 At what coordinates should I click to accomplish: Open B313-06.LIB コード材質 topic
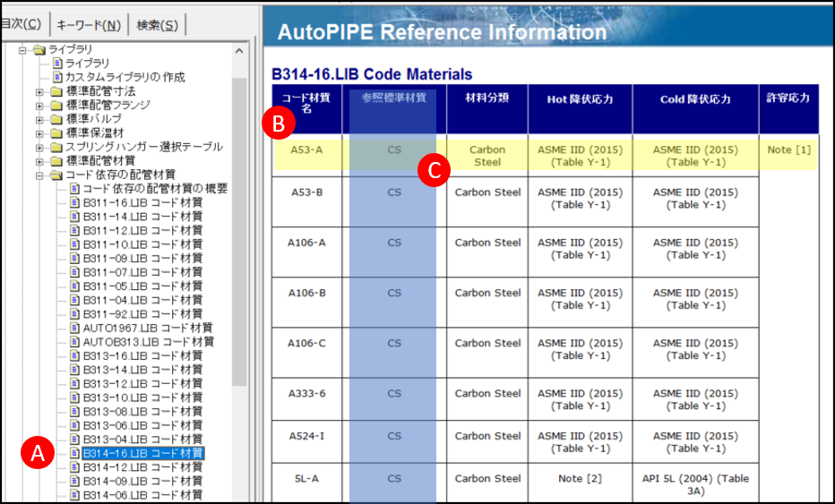click(142, 425)
